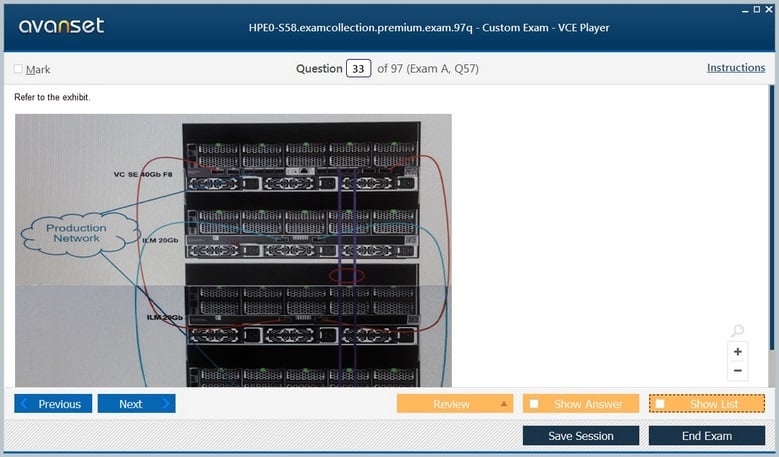Image resolution: width=779 pixels, height=457 pixels.
Task: Minimize the VCE Player window
Action: click(x=745, y=10)
